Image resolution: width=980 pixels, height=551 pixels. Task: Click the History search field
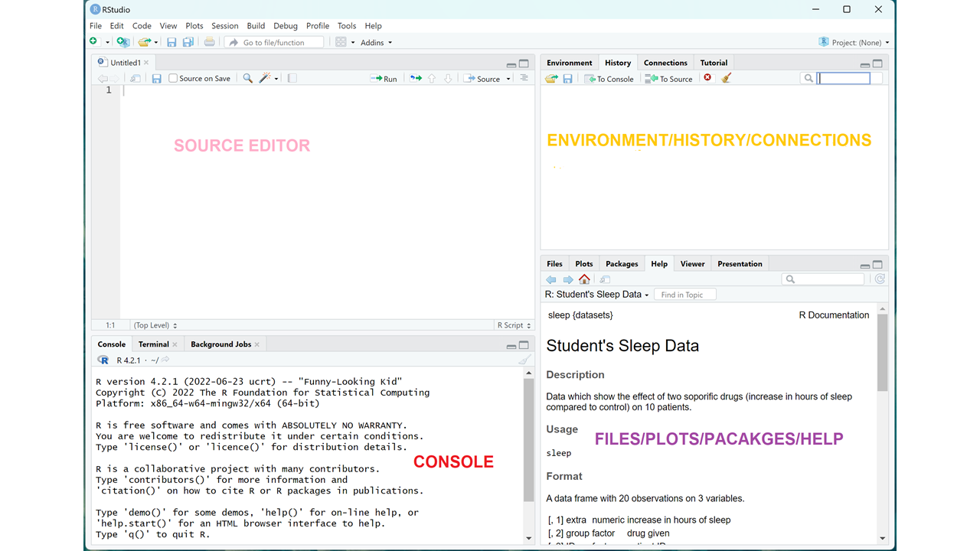click(x=843, y=78)
